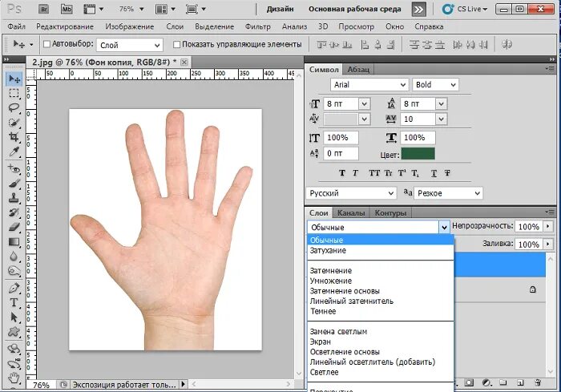Click the text color swatch next to Цвет
The height and width of the screenshot is (392, 561).
pyautogui.click(x=418, y=154)
